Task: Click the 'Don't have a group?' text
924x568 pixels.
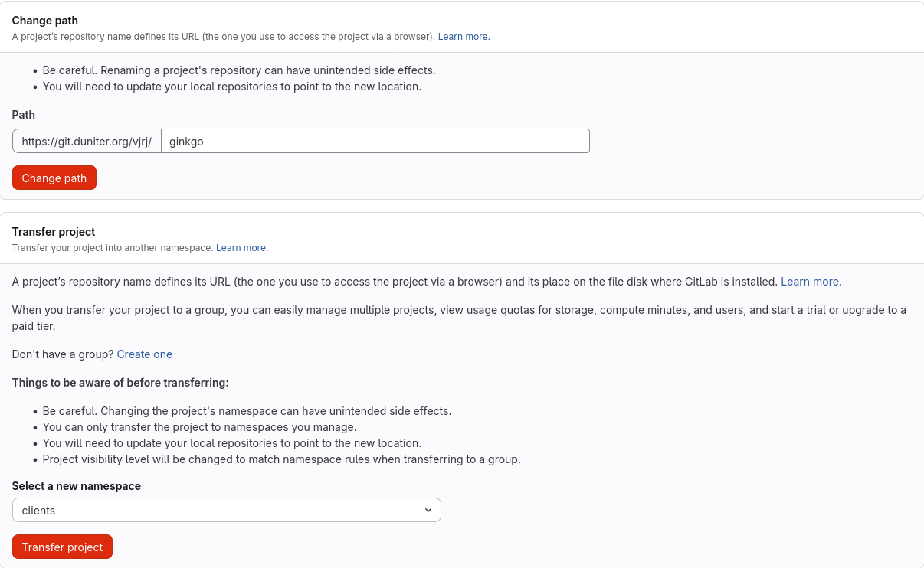Action: pyautogui.click(x=63, y=354)
